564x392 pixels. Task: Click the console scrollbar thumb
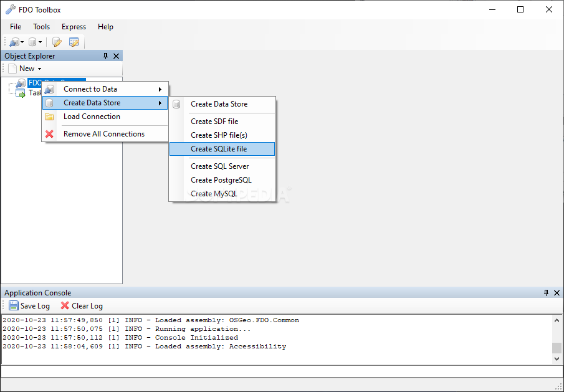tap(557, 348)
